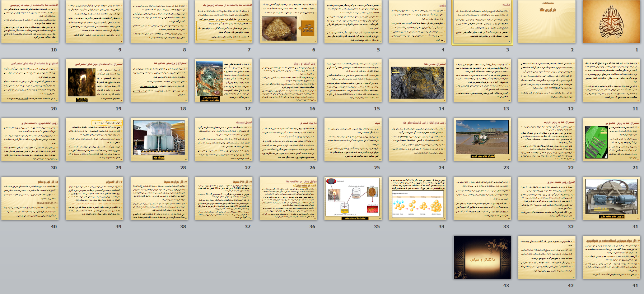Choose slide 10 thumbnail
The width and height of the screenshot is (644, 294).
tap(30, 22)
